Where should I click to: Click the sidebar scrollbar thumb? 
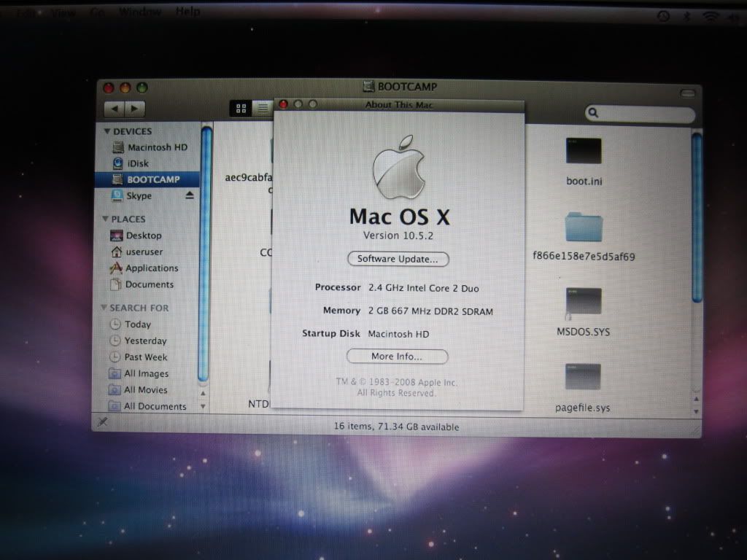pos(205,252)
